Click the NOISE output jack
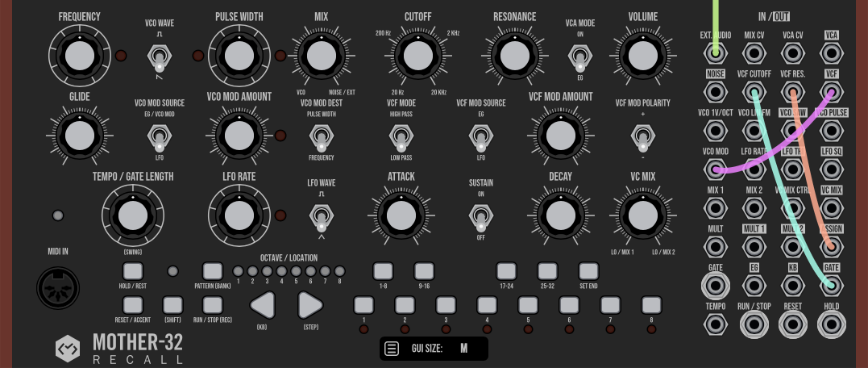Image resolution: width=868 pixels, height=368 pixels. coord(715,93)
